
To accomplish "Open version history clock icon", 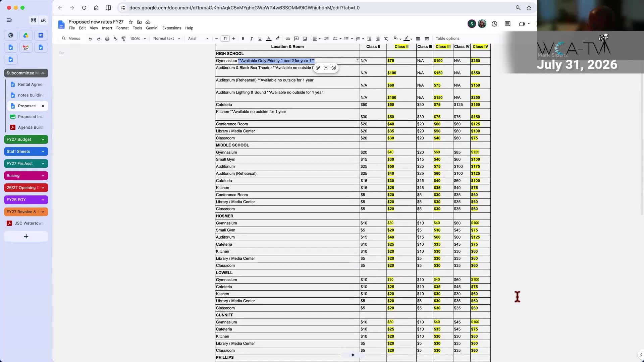I will click(494, 24).
